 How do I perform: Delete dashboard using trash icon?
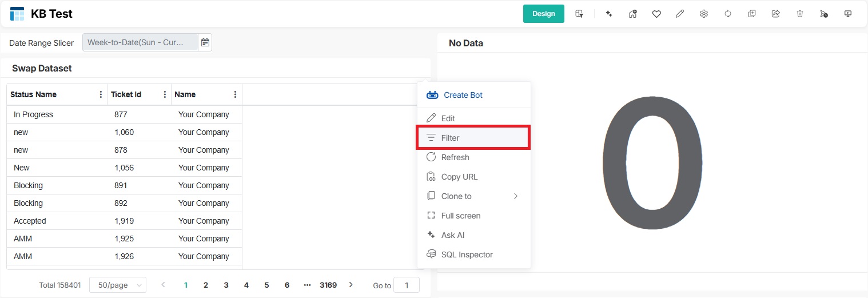tap(800, 14)
